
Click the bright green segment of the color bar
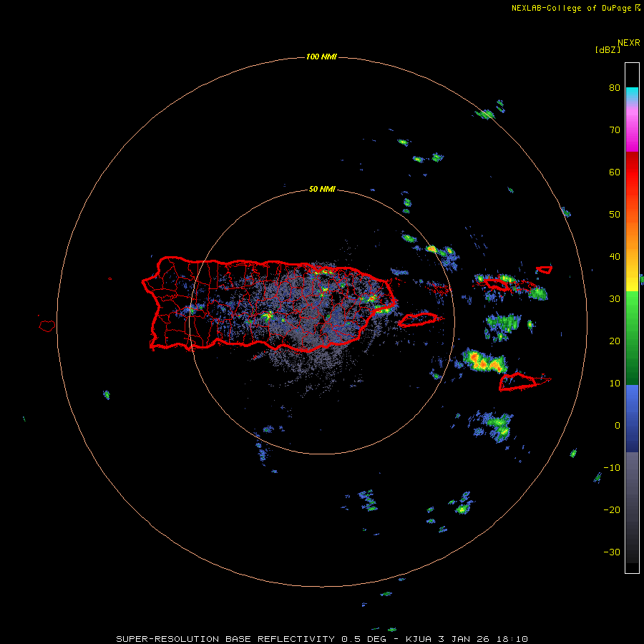coord(632,304)
